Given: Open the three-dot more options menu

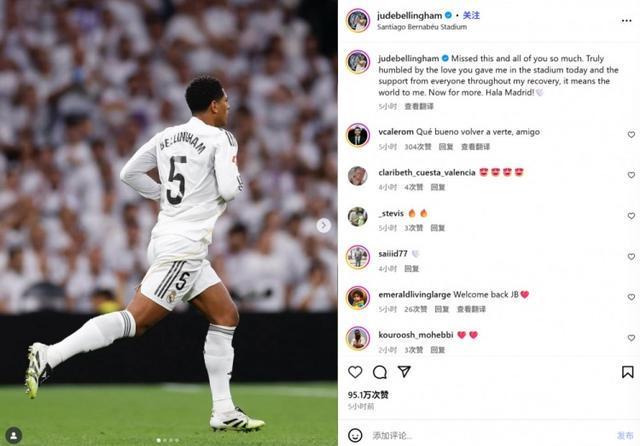Looking at the screenshot, I should click(x=627, y=21).
